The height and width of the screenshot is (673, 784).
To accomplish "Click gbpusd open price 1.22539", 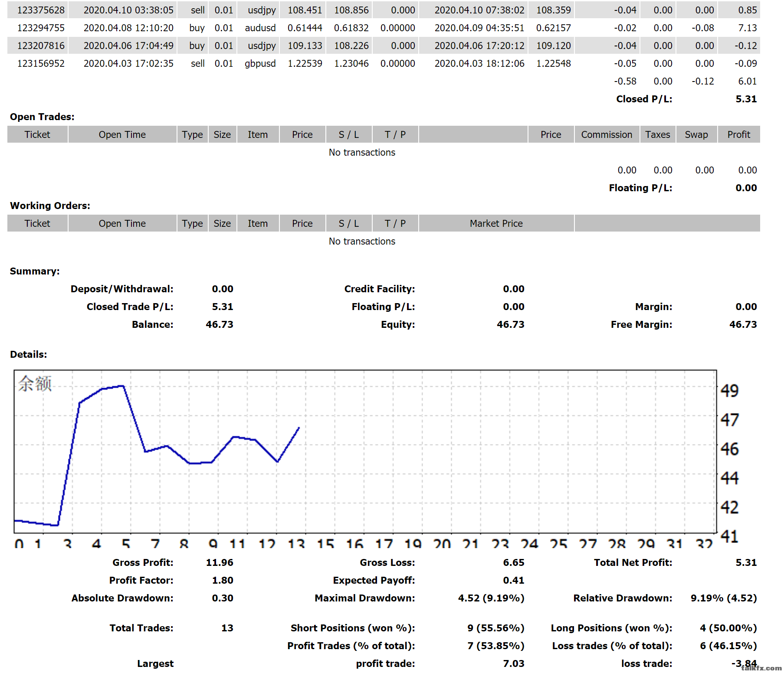I will (x=305, y=63).
